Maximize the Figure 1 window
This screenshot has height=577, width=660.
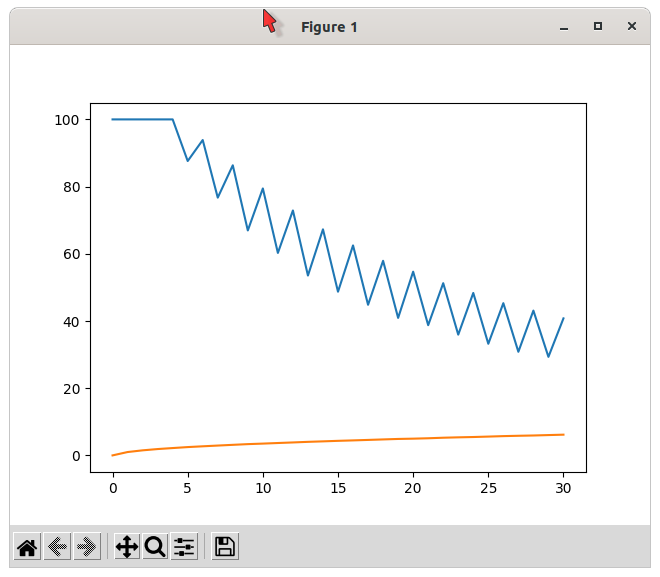tap(598, 27)
